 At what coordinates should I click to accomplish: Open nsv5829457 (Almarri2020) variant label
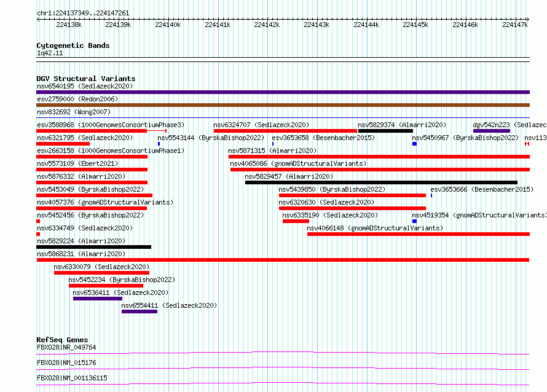289,176
